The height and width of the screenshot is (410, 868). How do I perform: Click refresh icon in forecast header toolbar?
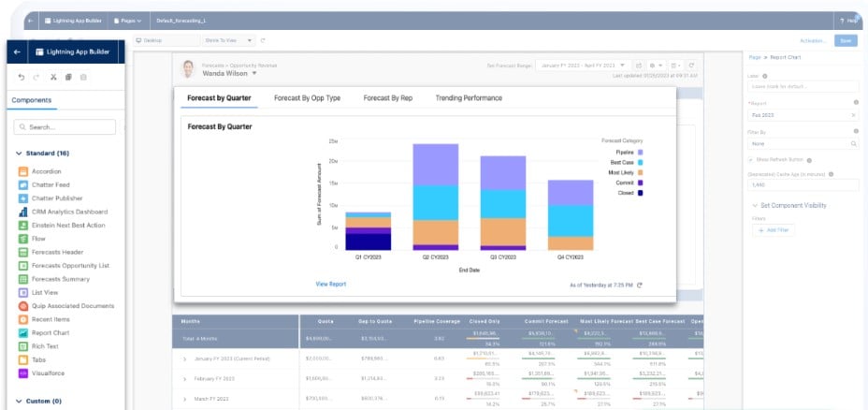point(691,65)
